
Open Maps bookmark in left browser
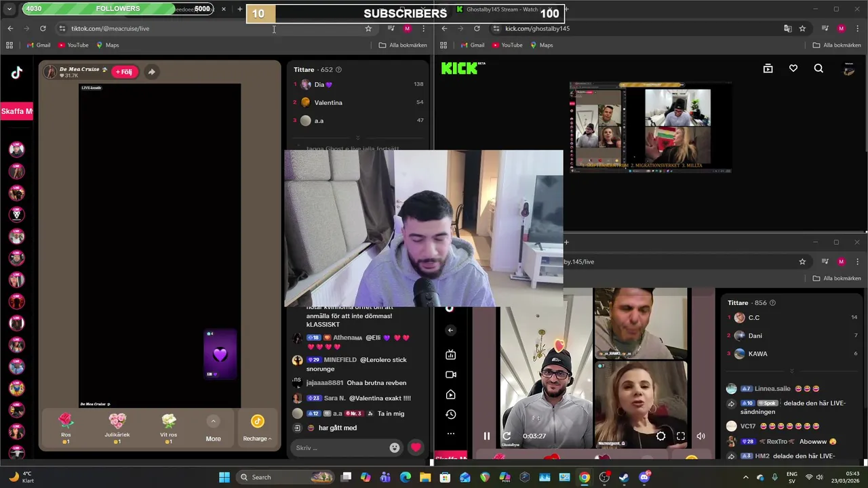[108, 45]
